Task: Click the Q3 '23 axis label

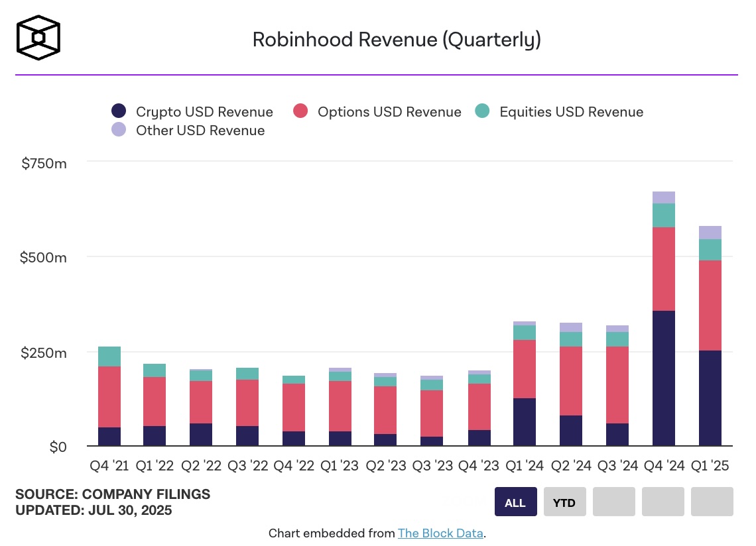Action: tap(432, 466)
